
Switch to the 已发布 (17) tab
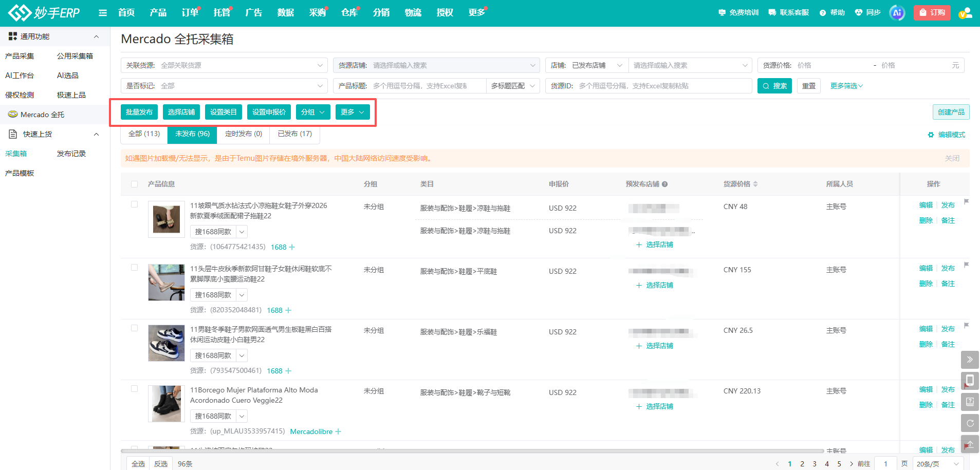point(295,134)
